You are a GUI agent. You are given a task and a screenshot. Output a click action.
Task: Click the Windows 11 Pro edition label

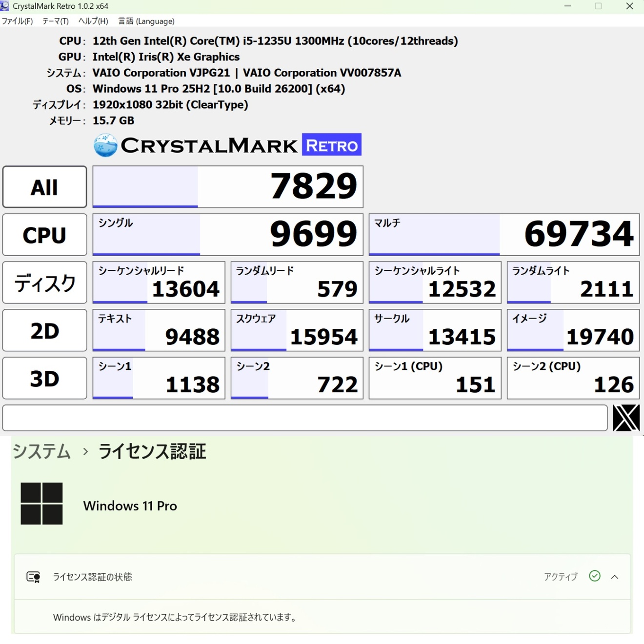pyautogui.click(x=130, y=506)
